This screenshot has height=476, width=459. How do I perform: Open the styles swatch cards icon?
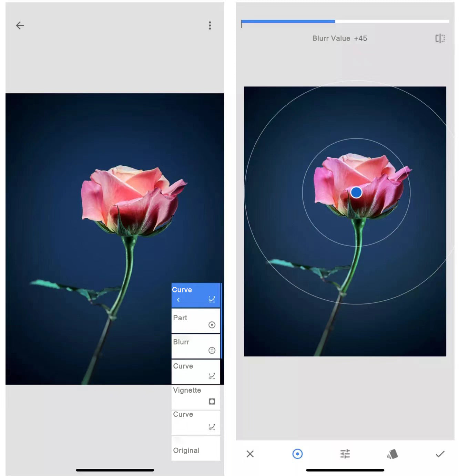(x=392, y=454)
